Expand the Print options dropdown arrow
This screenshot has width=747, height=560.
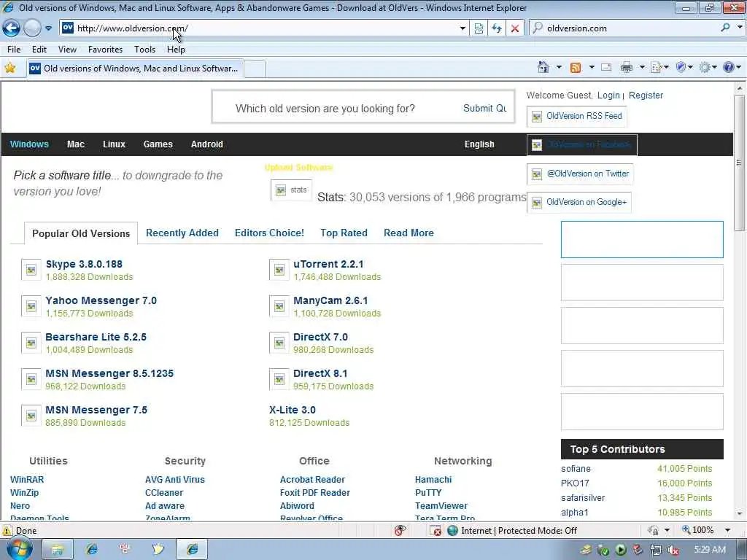642,68
